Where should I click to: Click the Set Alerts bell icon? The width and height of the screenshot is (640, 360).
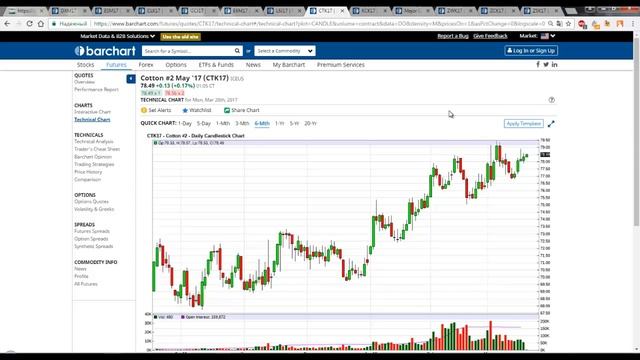coord(144,110)
